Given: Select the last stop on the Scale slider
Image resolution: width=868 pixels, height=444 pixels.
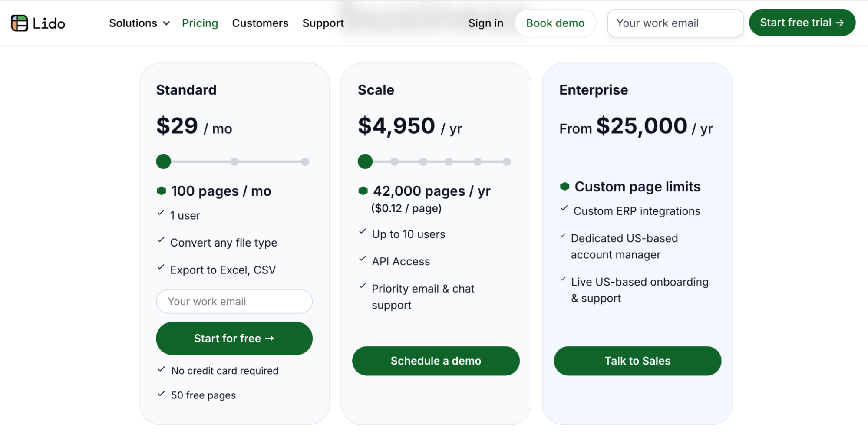Looking at the screenshot, I should click(x=507, y=162).
